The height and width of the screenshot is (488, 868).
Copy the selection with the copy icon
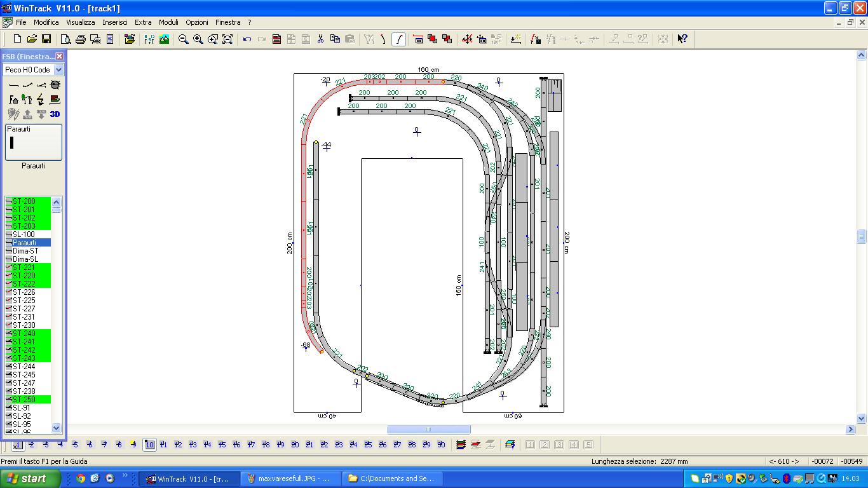pyautogui.click(x=335, y=39)
